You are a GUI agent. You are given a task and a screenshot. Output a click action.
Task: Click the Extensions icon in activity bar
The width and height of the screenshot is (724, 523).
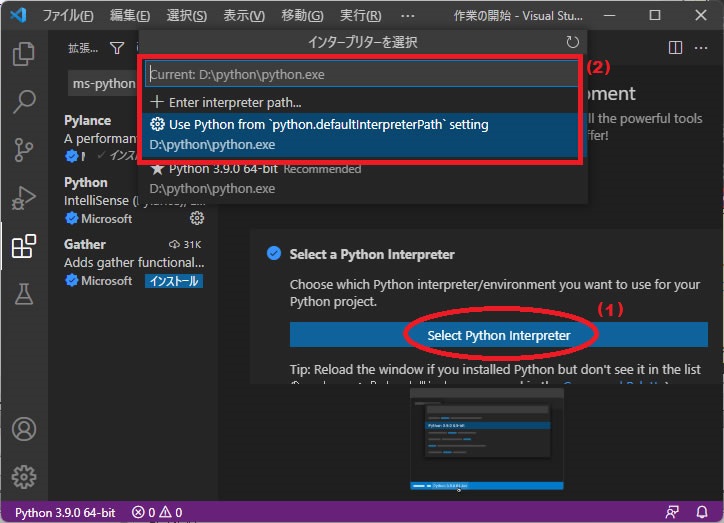pos(24,246)
